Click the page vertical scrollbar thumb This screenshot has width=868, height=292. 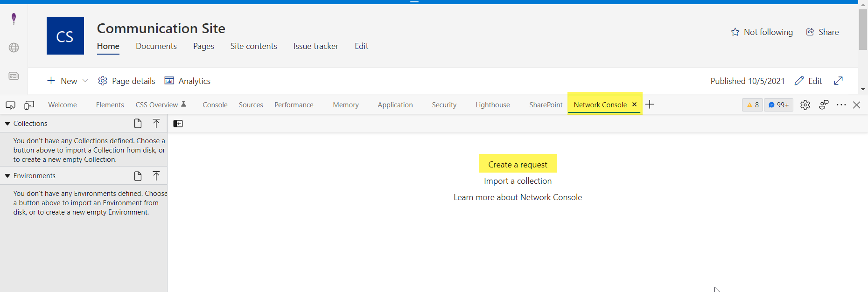coord(863,29)
